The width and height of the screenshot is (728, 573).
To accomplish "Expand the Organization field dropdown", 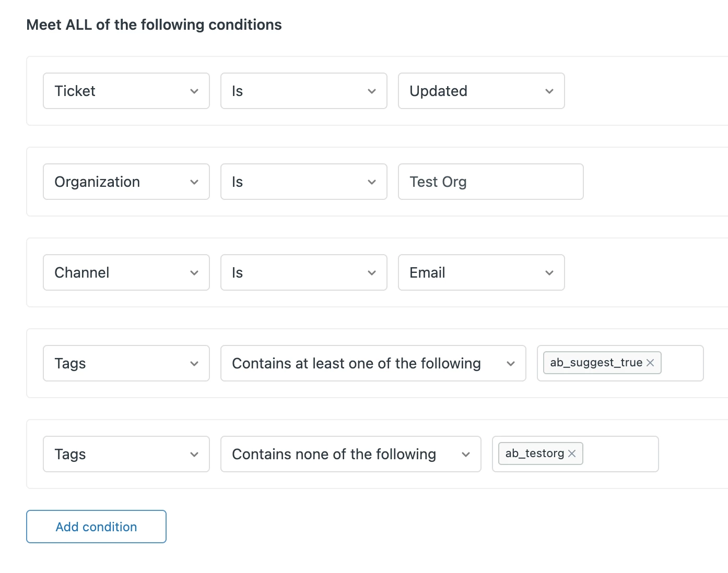I will tap(126, 182).
